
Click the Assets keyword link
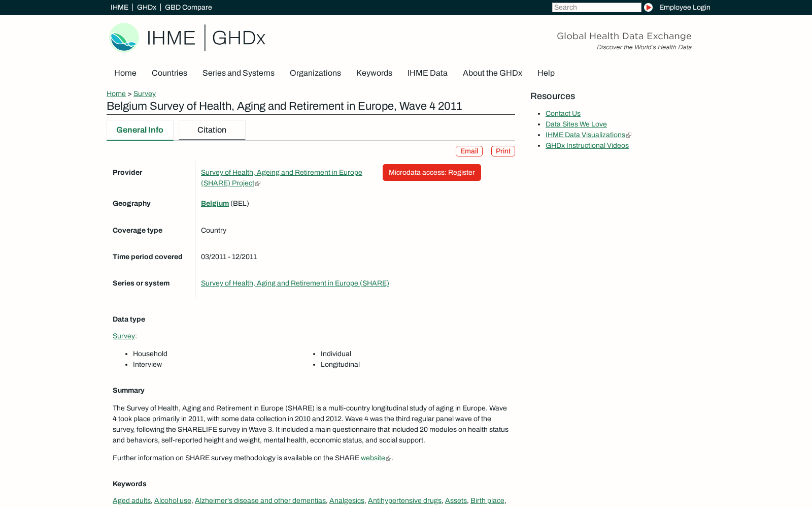click(x=456, y=501)
